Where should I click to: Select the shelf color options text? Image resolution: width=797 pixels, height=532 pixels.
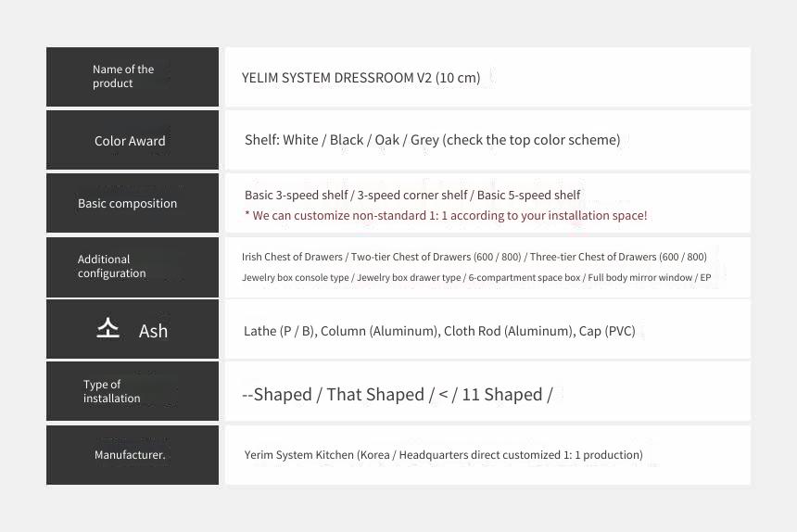(433, 140)
